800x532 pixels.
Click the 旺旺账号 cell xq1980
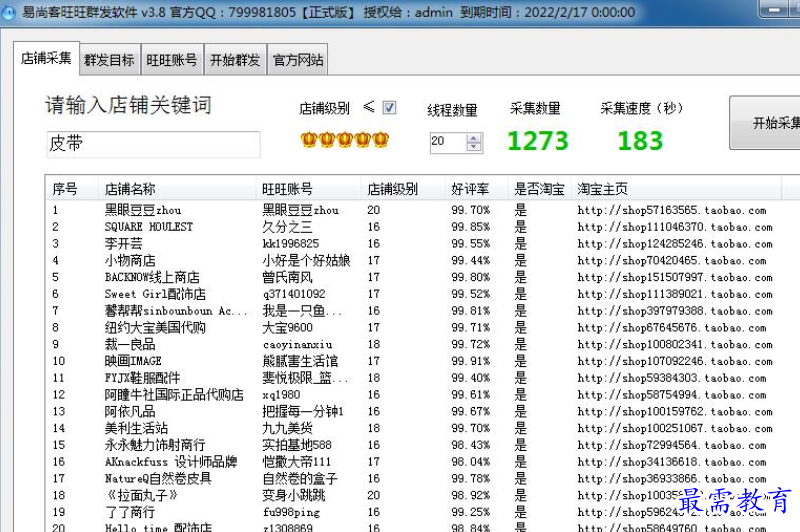(281, 395)
